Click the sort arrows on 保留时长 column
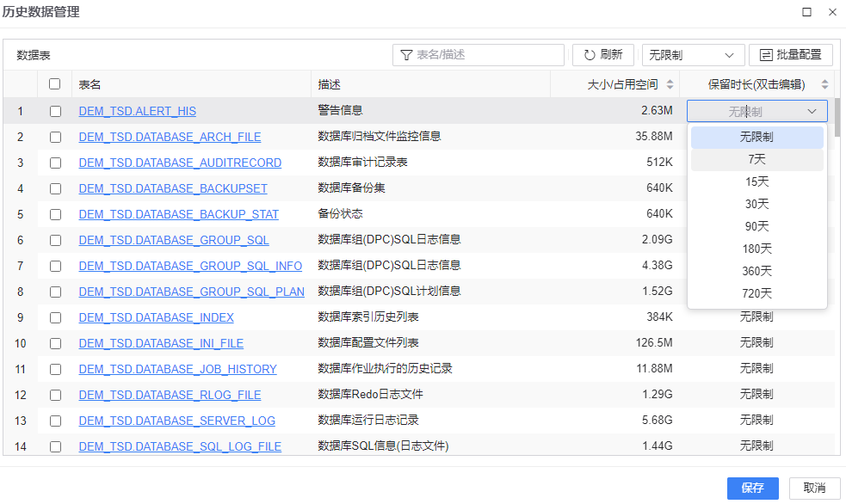 coord(825,84)
